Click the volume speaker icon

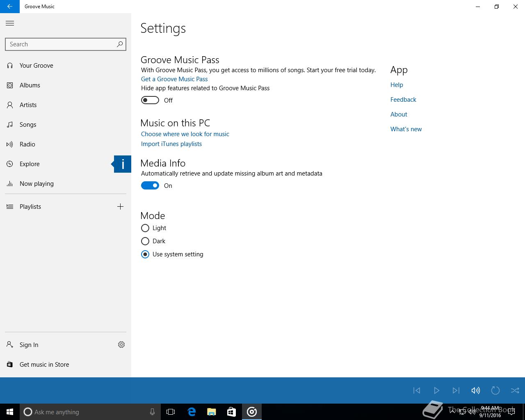476,390
